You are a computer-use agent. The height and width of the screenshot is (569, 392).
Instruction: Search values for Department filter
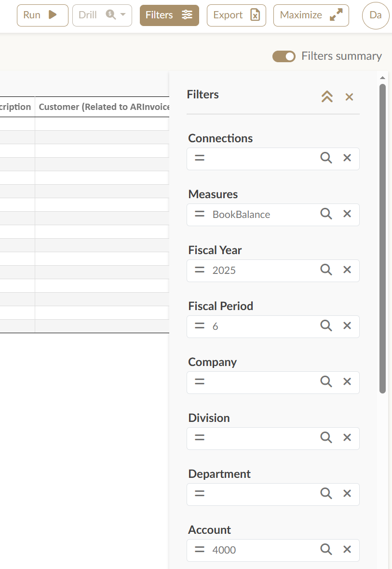[x=326, y=493]
